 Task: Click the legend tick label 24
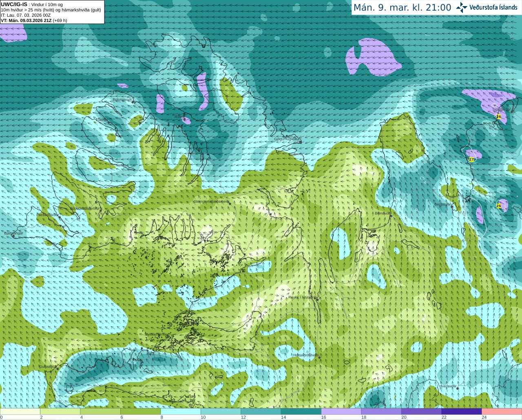(484, 417)
